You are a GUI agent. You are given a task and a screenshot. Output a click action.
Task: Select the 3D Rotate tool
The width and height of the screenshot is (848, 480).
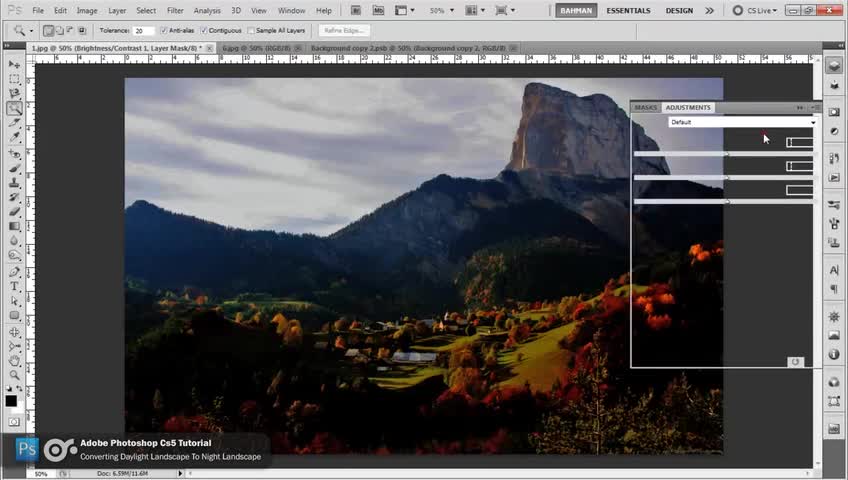tap(14, 332)
